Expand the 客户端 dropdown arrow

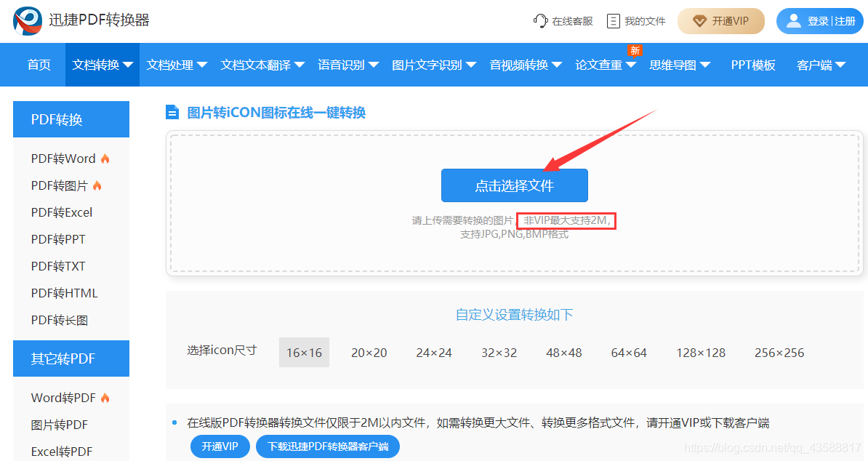(x=840, y=65)
